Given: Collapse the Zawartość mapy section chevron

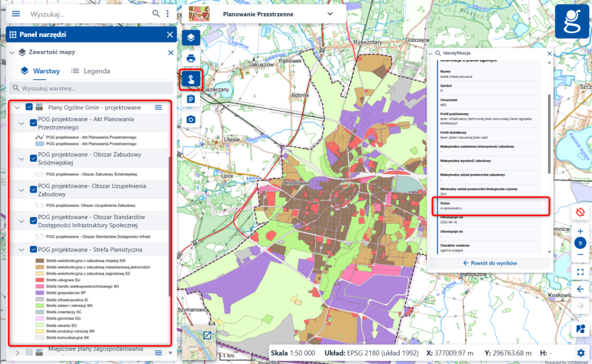Looking at the screenshot, I should 11,52.
